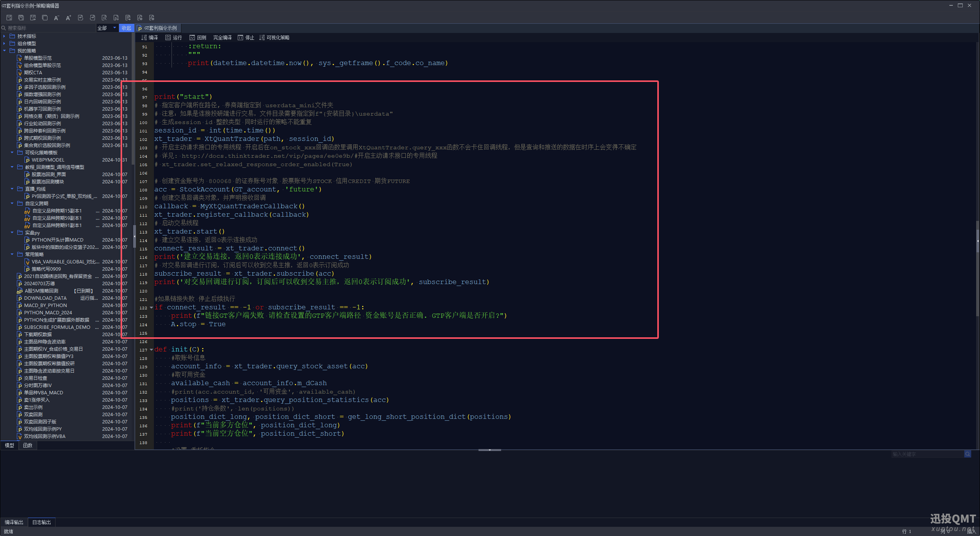The width and height of the screenshot is (980, 536).
Task: Select 单股模型示范 in the strategy tree
Action: (x=38, y=58)
